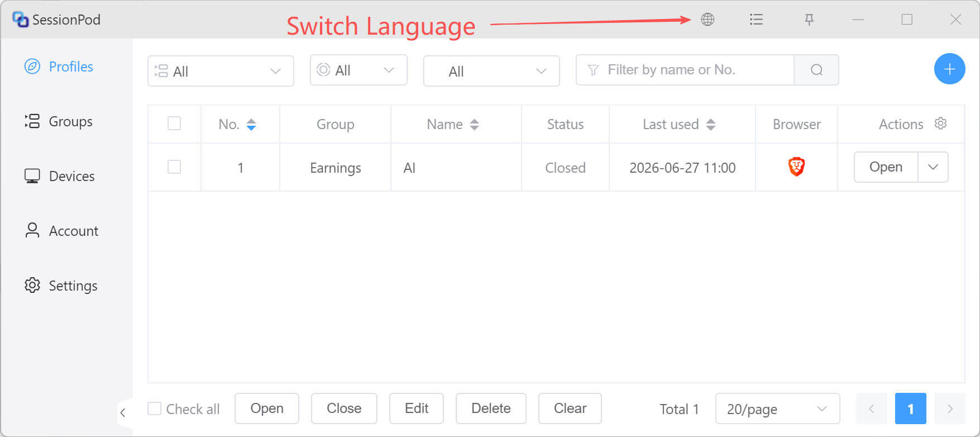Click the Closed status cell
The width and height of the screenshot is (980, 437).
(565, 168)
